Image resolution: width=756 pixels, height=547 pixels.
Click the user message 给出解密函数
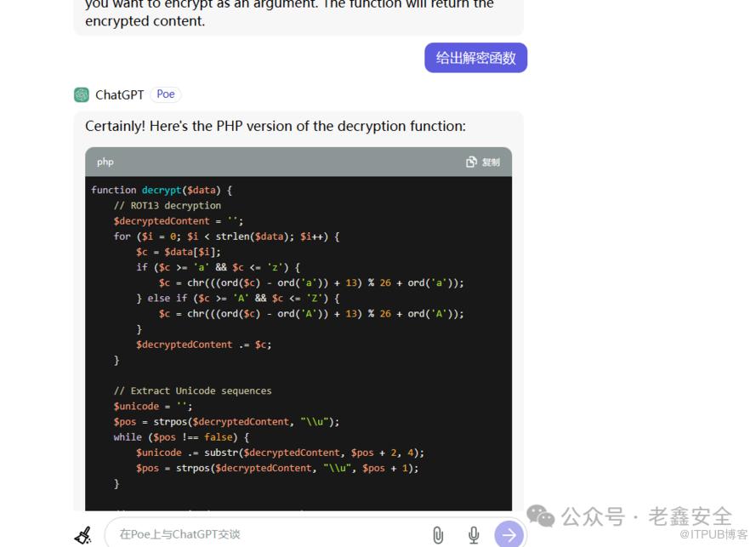point(476,58)
